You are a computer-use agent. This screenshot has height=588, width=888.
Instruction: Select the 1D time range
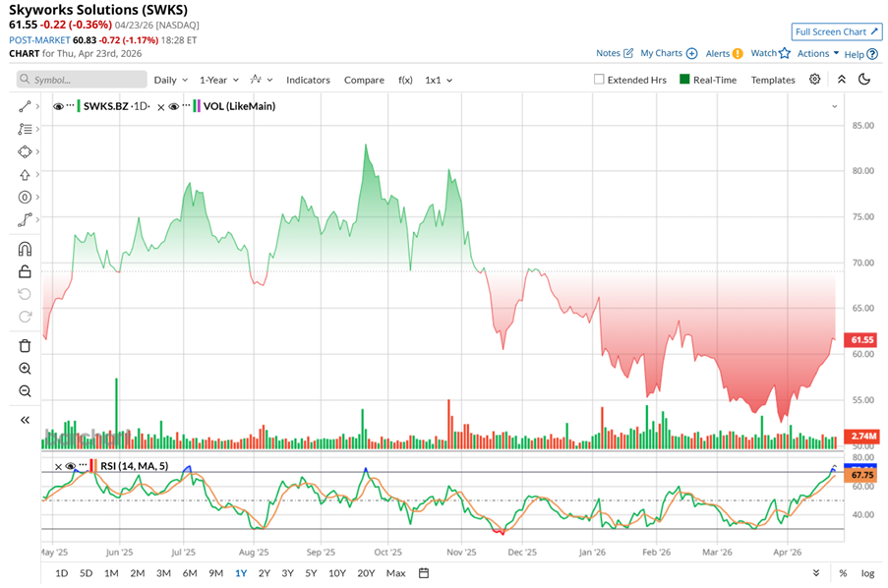pos(62,573)
